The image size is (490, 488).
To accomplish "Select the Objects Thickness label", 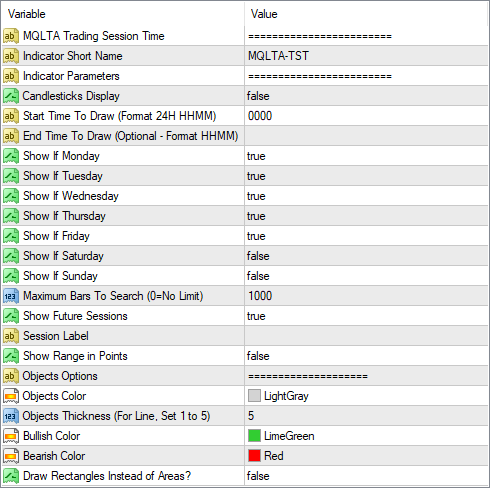I will pos(116,416).
